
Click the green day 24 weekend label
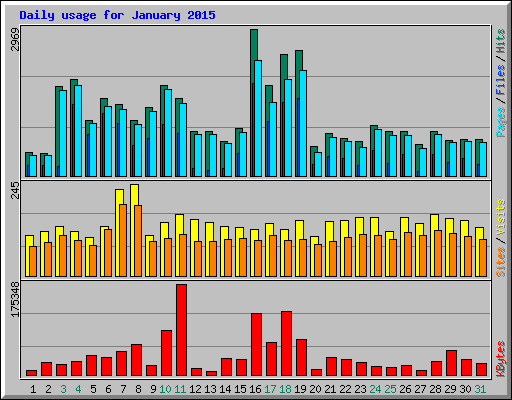(375, 389)
